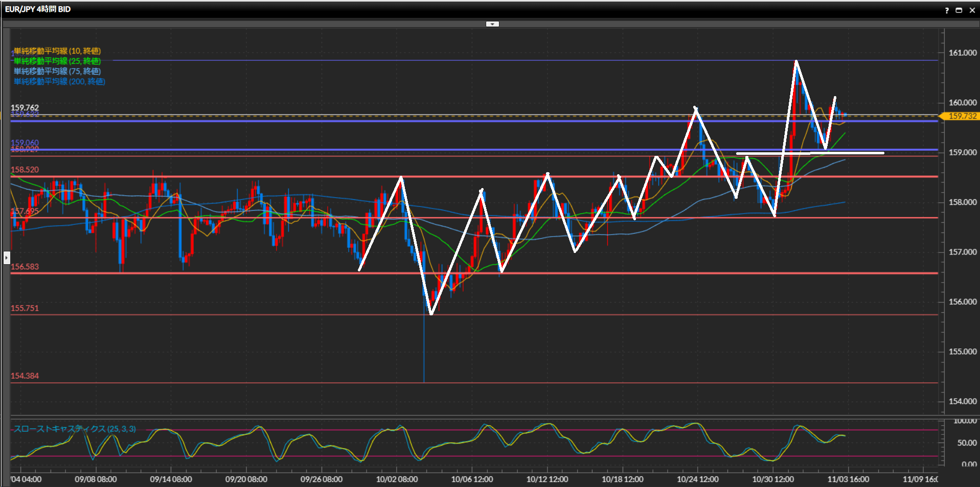Click the 159.762 price level label
Image resolution: width=980 pixels, height=487 pixels.
[25, 108]
